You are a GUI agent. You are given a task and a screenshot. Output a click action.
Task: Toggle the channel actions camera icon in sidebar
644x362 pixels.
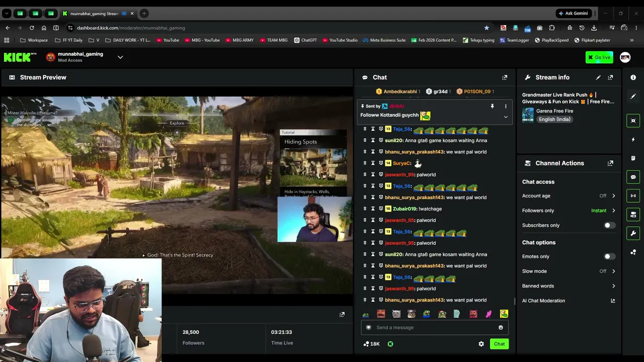pos(633,215)
